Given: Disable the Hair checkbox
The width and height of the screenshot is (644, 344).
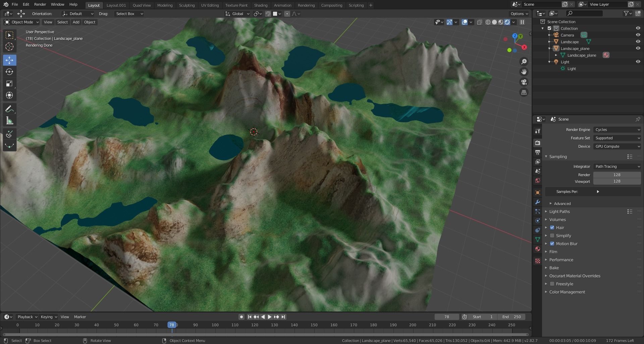Looking at the screenshot, I should click(552, 227).
